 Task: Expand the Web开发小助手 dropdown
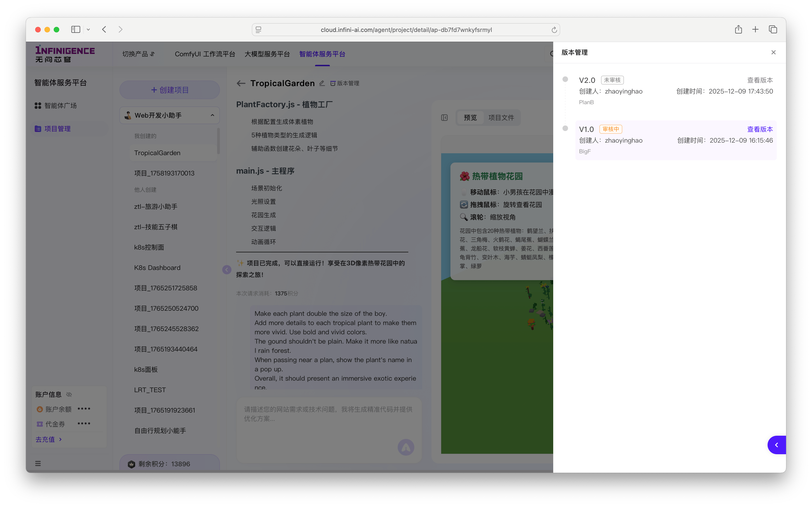[170, 115]
